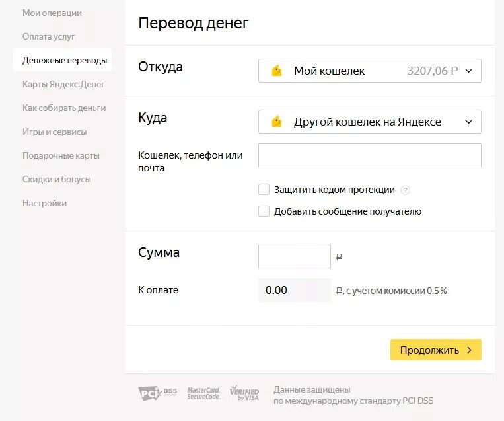Click the MasterCard SecureCode logo
Viewport: 504px width, 421px height.
click(x=204, y=393)
